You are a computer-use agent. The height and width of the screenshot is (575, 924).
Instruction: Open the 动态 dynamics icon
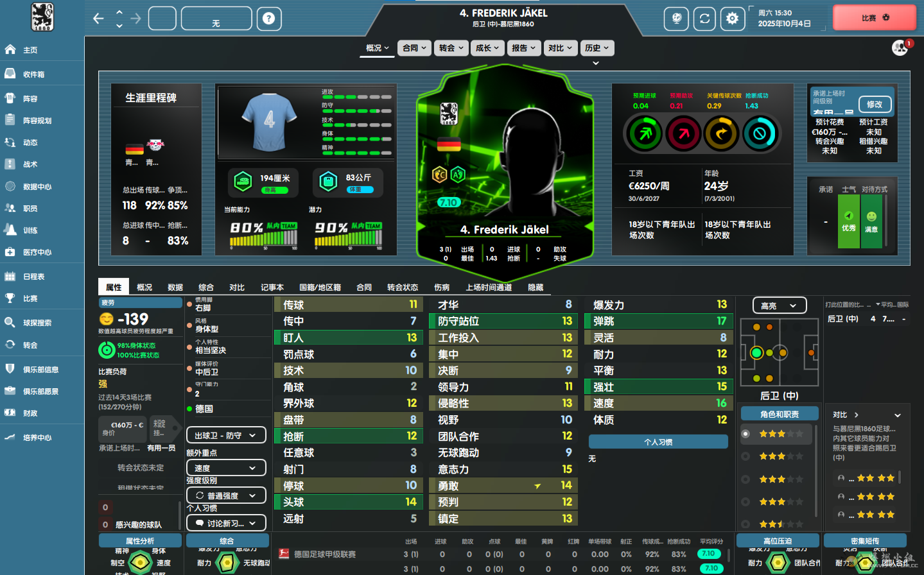(x=10, y=142)
